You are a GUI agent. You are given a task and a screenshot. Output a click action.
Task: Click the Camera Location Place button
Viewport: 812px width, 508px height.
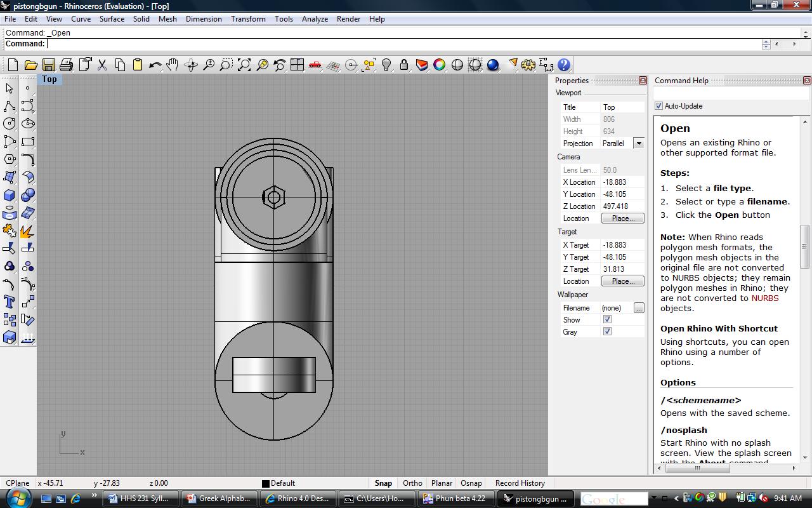[x=622, y=218]
